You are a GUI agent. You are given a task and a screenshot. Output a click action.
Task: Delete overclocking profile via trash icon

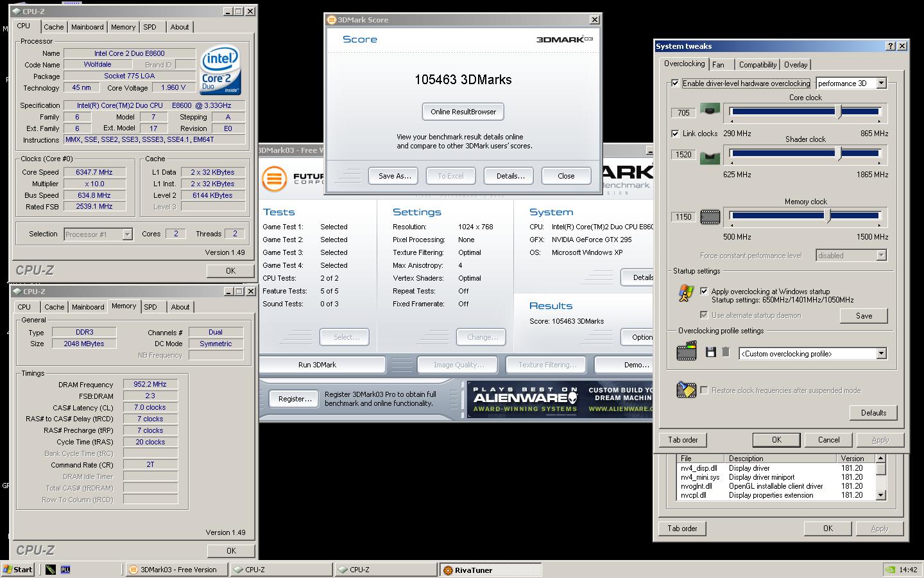(x=726, y=352)
